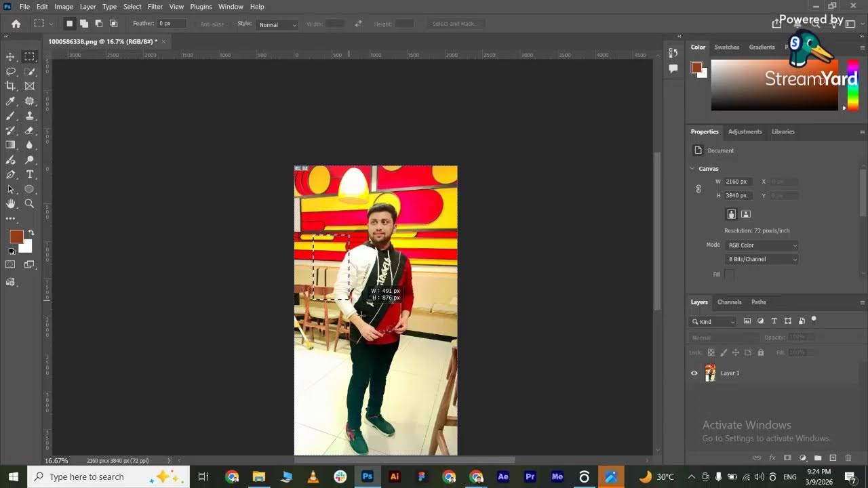
Task: Set canvas to landscape orientation
Action: pos(746,214)
